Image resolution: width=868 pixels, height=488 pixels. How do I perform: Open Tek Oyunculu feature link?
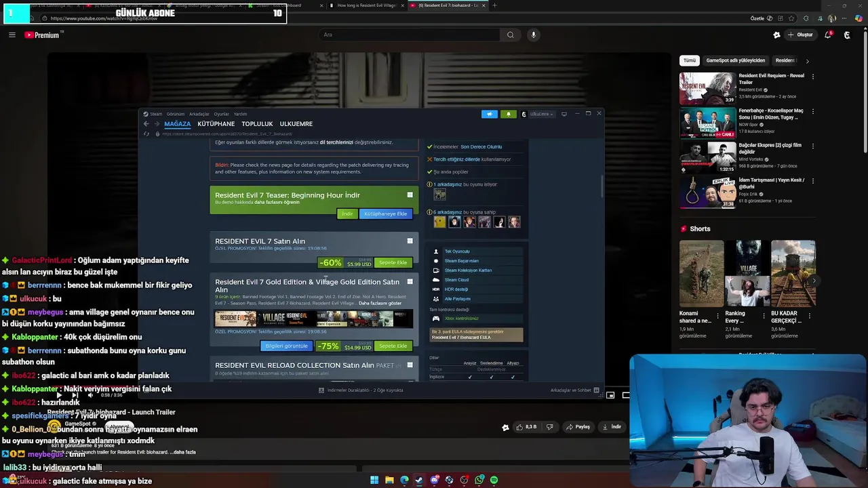coord(457,251)
